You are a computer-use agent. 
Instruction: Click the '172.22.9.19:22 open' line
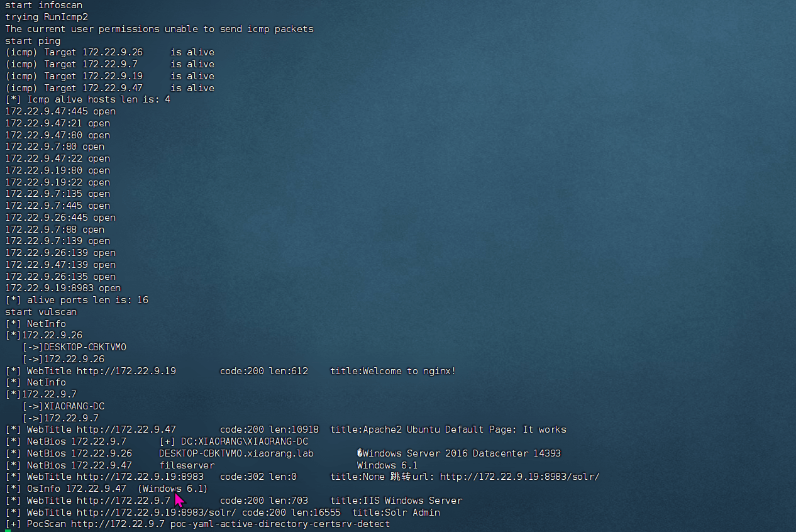[x=57, y=182]
